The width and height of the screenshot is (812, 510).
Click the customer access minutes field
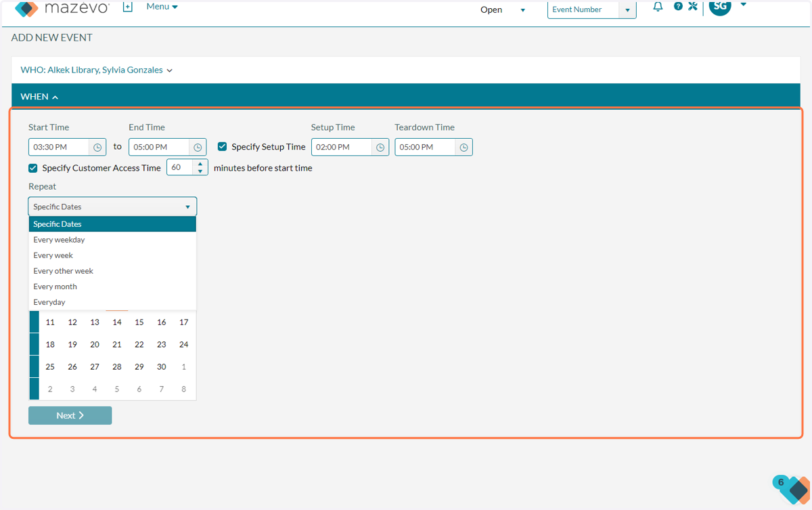click(180, 167)
